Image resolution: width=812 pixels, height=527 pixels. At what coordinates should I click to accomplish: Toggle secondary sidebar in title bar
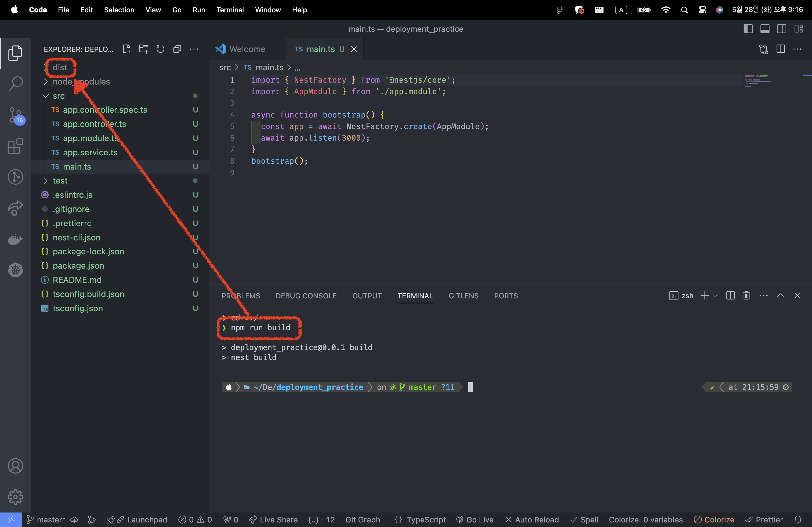coord(781,29)
